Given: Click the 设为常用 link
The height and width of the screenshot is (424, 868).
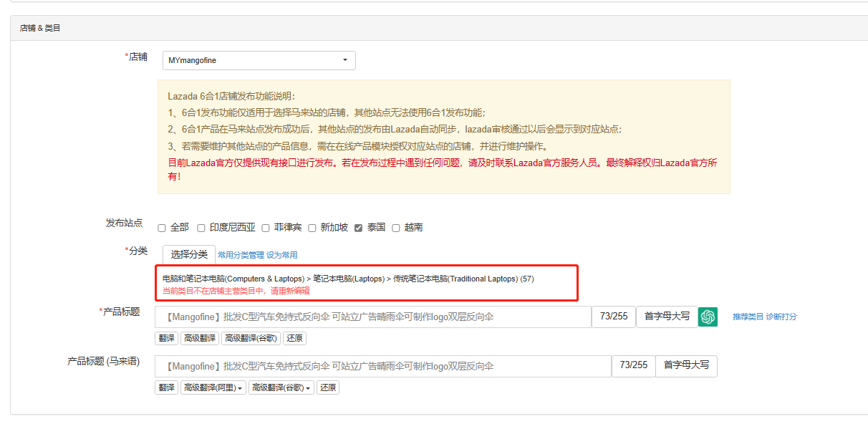Looking at the screenshot, I should click(x=282, y=255).
